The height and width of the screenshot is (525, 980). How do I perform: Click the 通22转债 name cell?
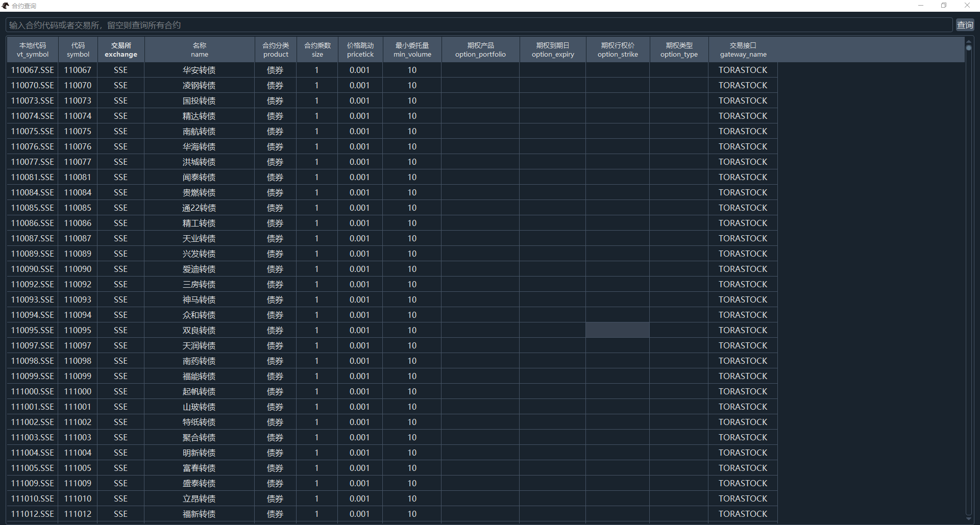(199, 208)
